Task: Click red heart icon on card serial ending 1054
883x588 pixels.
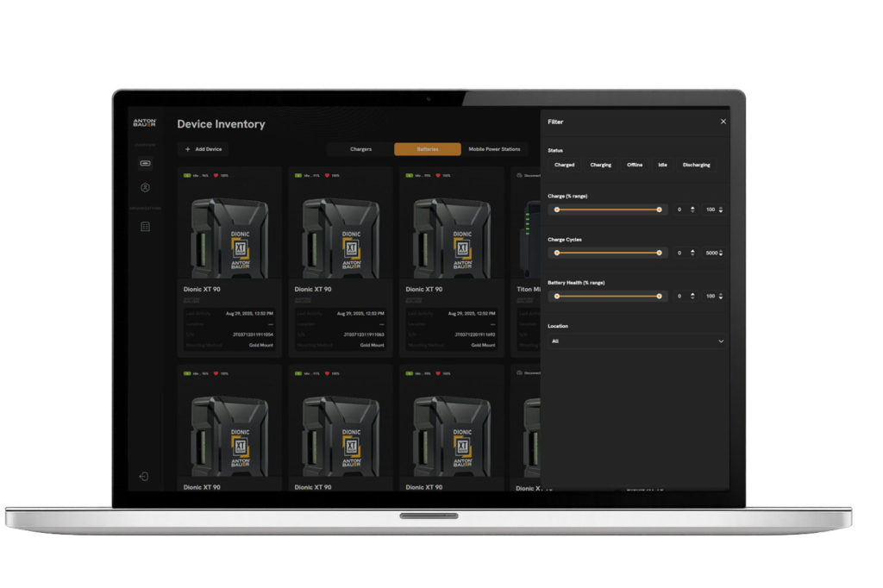Action: pyautogui.click(x=216, y=175)
